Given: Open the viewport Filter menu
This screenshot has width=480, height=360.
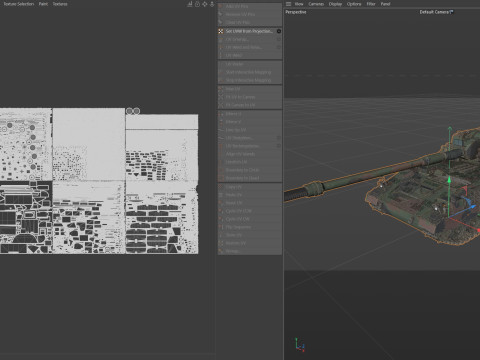Looking at the screenshot, I should pyautogui.click(x=371, y=4).
